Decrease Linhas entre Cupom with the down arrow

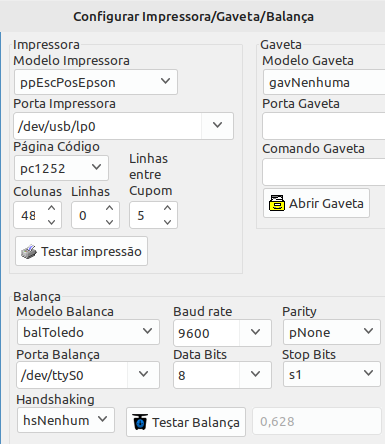pyautogui.click(x=167, y=222)
